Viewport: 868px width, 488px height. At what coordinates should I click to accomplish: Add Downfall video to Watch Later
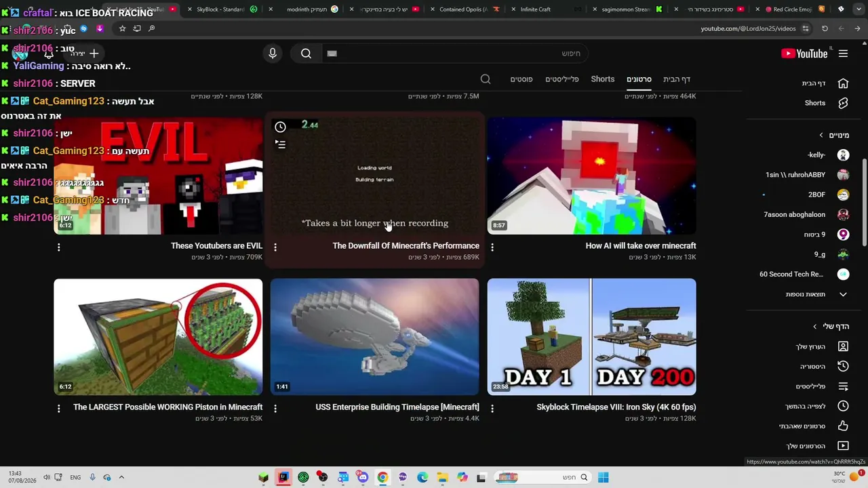tap(280, 127)
